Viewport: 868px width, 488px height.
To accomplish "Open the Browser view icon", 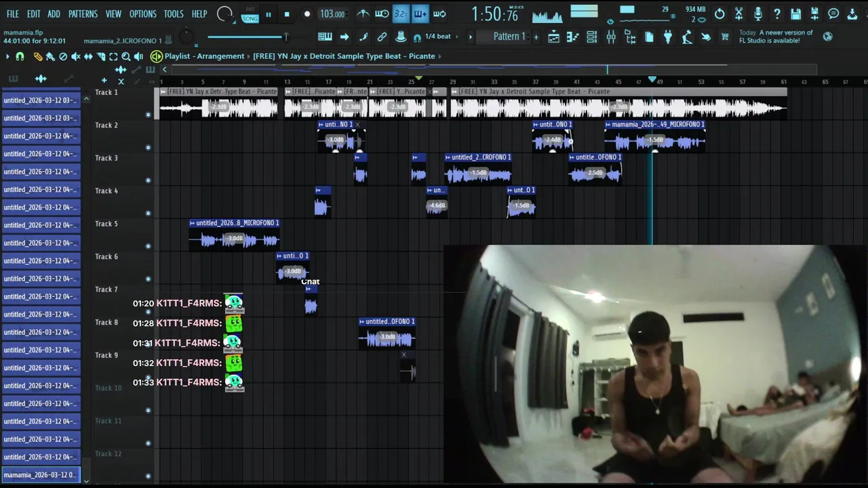I will [x=630, y=37].
